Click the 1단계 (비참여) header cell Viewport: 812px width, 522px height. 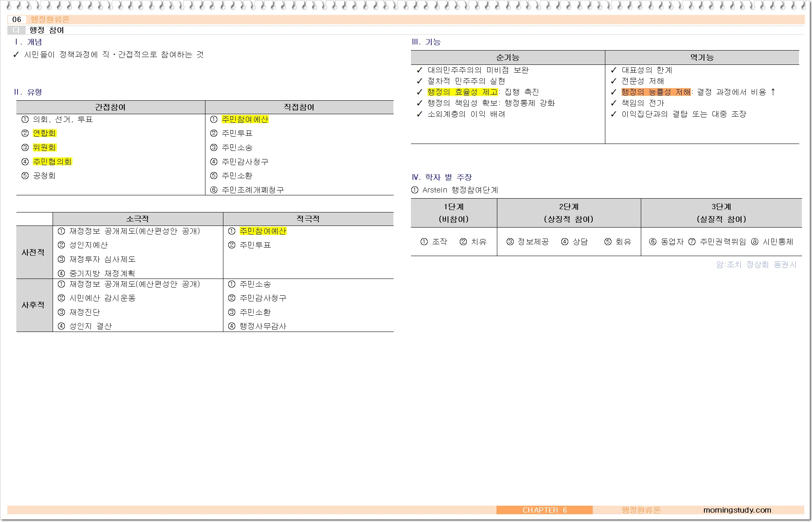tap(454, 213)
